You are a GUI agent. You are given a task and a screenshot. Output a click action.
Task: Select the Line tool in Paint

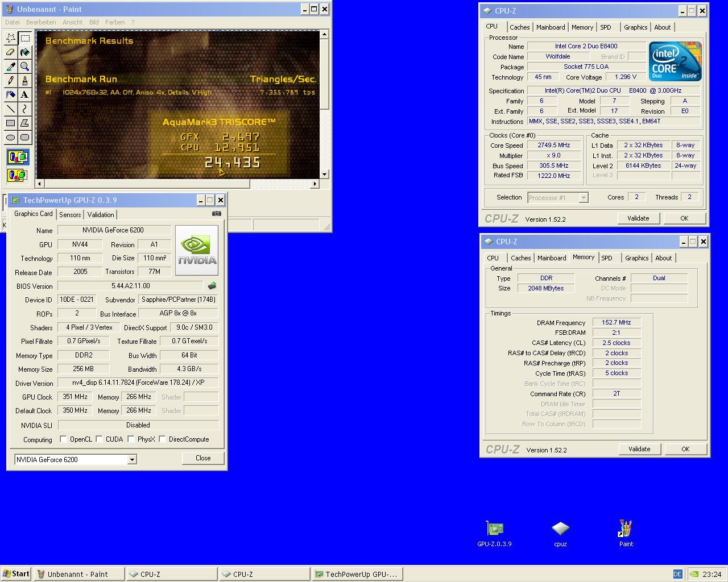(x=11, y=109)
